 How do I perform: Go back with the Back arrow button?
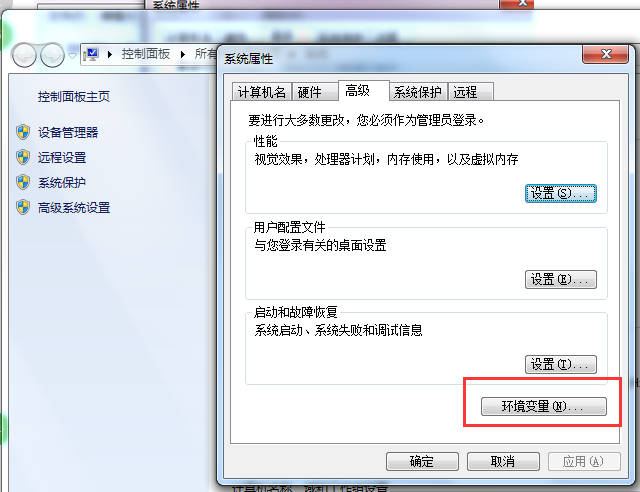point(25,55)
